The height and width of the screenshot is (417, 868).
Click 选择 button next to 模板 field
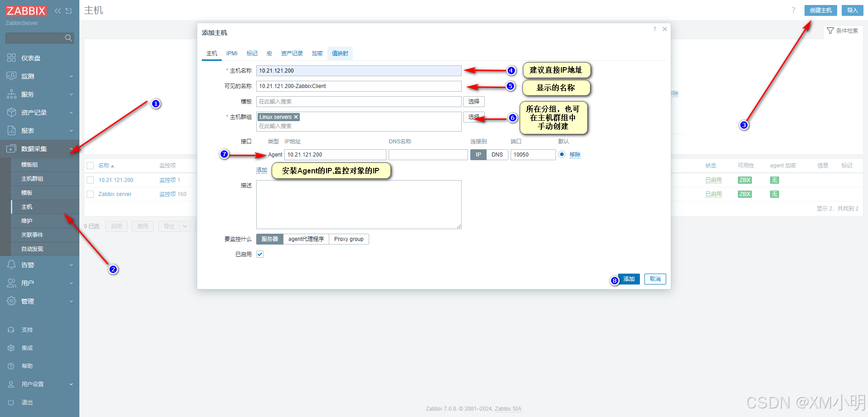point(474,102)
